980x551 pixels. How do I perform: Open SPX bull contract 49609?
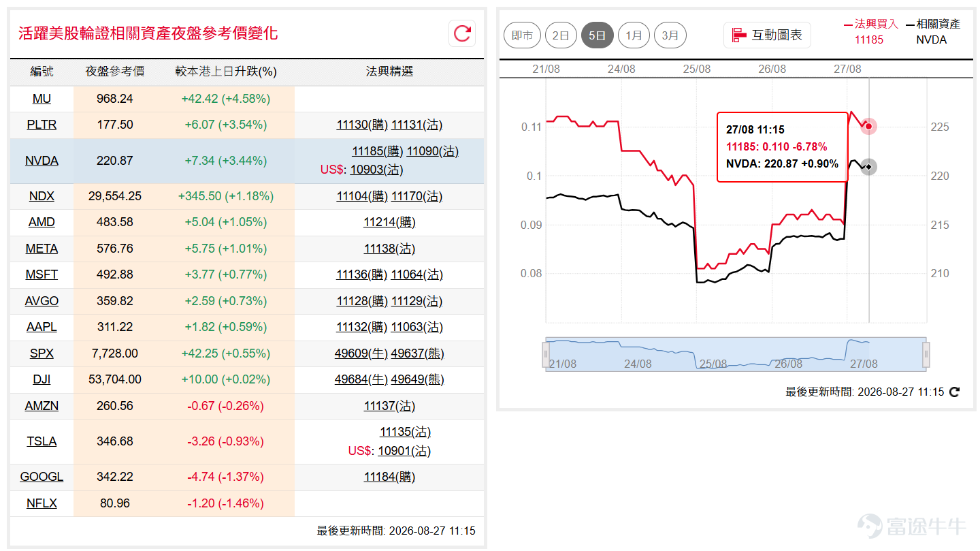tap(361, 353)
